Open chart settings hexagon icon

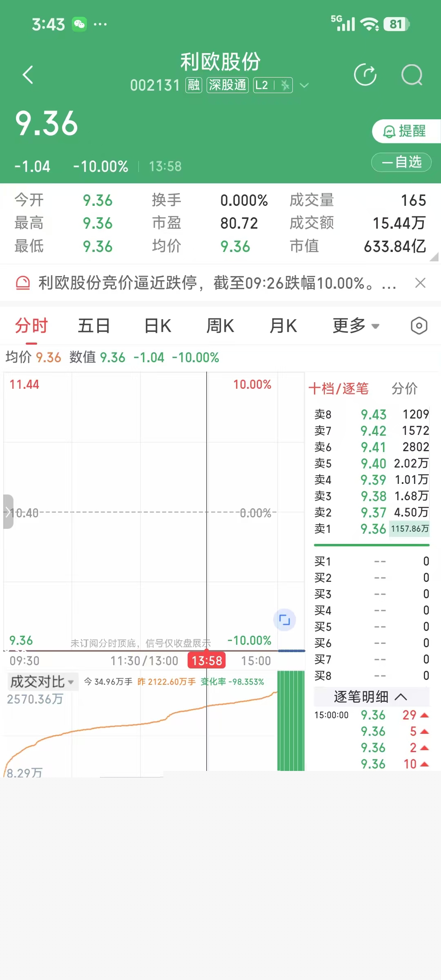[x=419, y=326]
